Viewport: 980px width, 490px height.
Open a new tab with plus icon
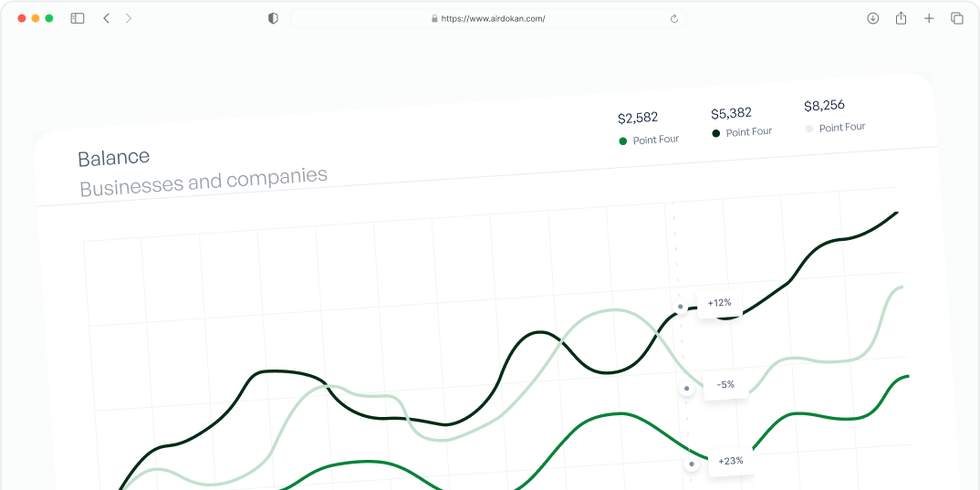coord(929,18)
